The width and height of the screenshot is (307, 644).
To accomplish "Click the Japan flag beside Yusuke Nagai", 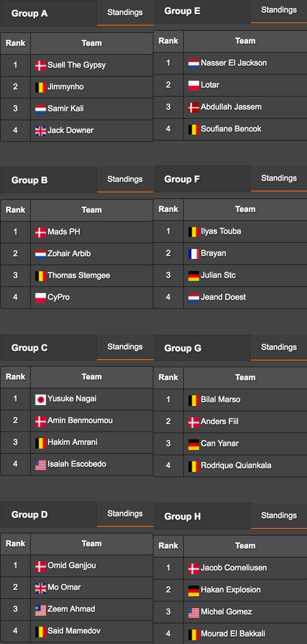I will pyautogui.click(x=40, y=399).
